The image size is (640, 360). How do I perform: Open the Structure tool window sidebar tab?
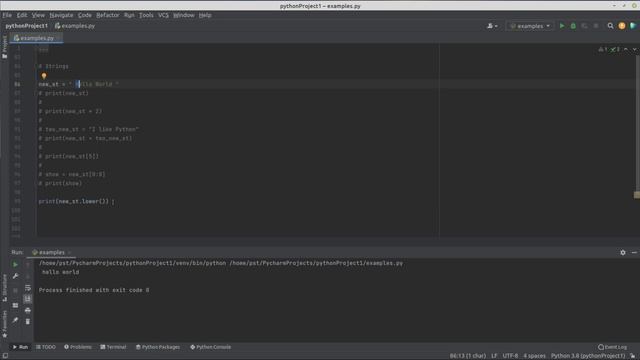tap(4, 288)
